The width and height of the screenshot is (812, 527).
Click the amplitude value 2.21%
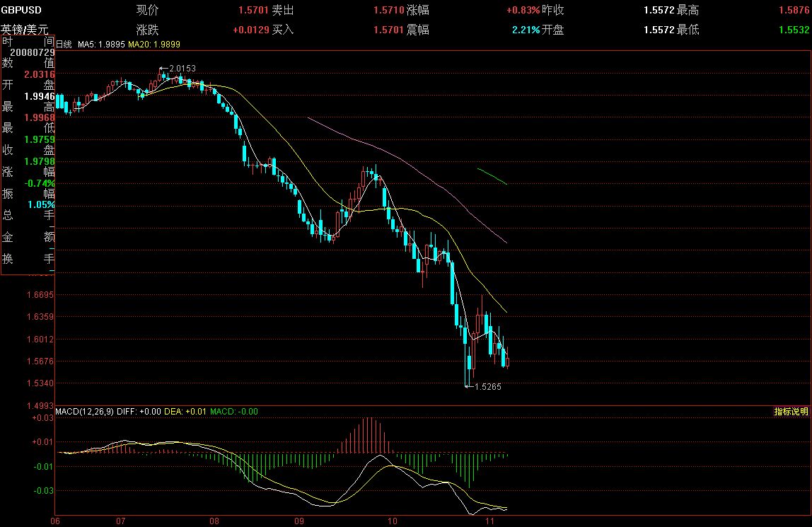point(526,30)
